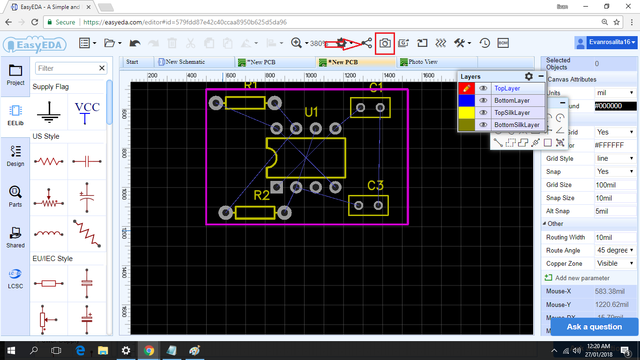The image size is (640, 360).
Task: Open the BOM export icon
Action: pos(503,43)
